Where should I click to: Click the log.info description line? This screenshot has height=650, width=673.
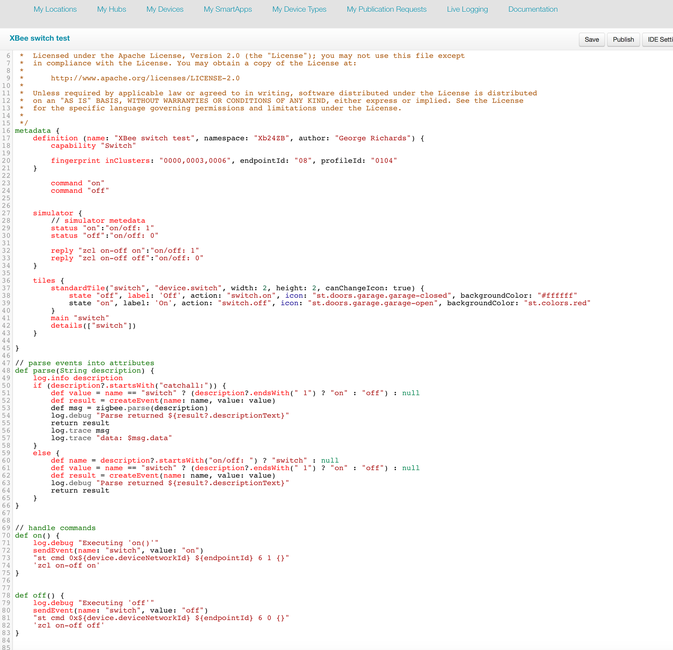pyautogui.click(x=78, y=378)
